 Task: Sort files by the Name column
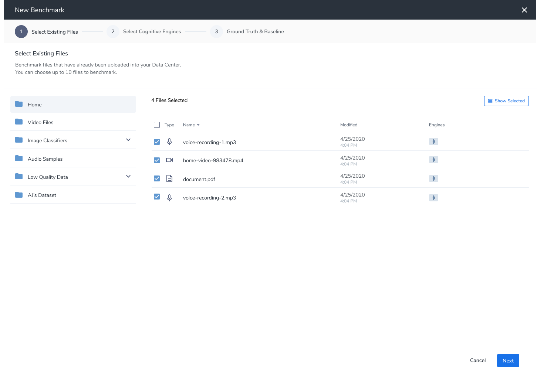pyautogui.click(x=191, y=125)
